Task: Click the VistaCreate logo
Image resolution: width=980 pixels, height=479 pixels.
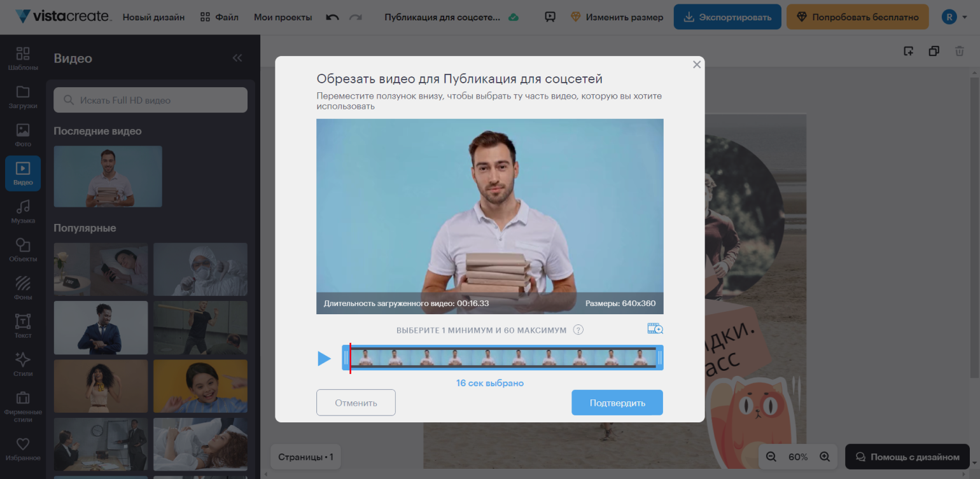Action: point(63,17)
